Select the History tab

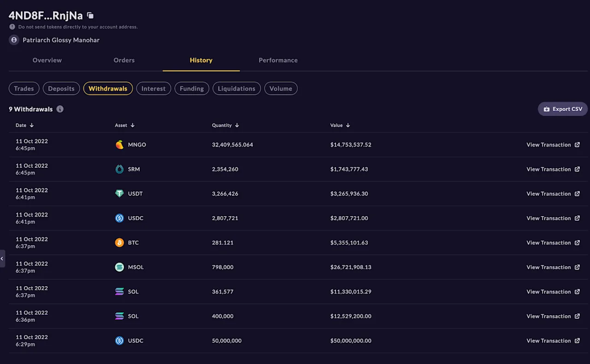201,60
